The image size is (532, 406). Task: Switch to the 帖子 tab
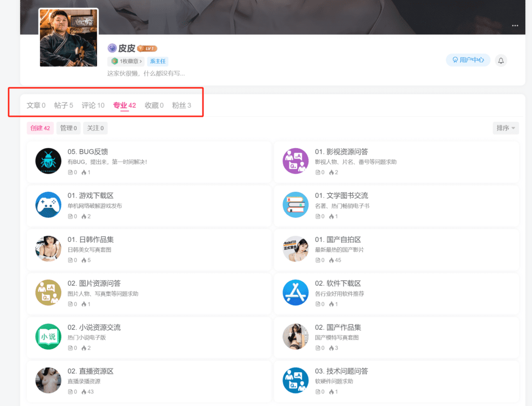click(x=63, y=105)
